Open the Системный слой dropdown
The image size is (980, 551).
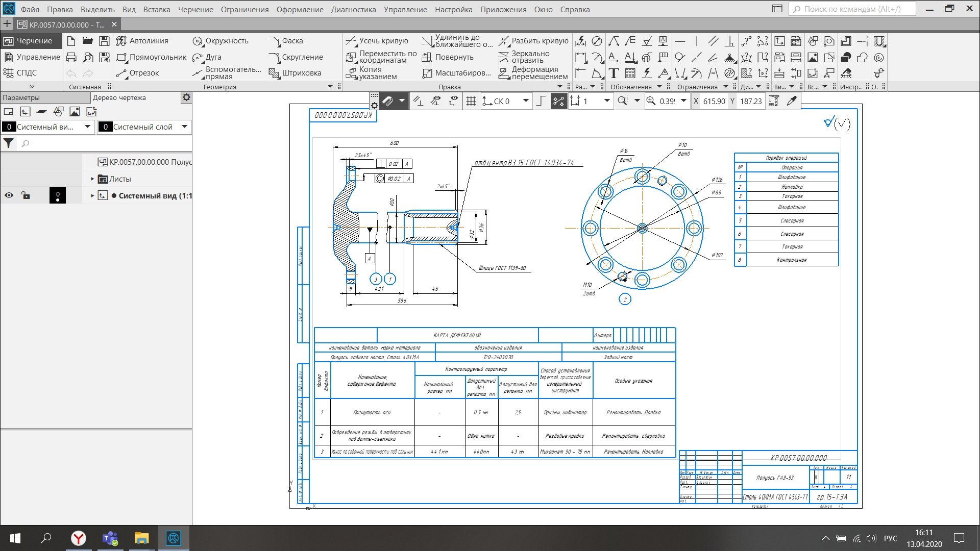click(184, 127)
